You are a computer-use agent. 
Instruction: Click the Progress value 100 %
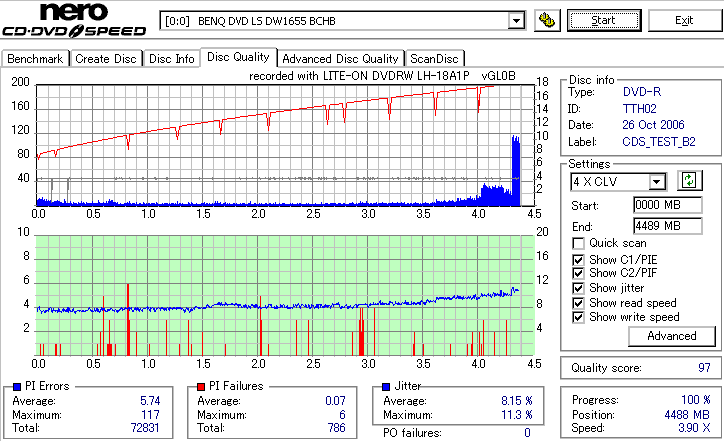point(696,399)
